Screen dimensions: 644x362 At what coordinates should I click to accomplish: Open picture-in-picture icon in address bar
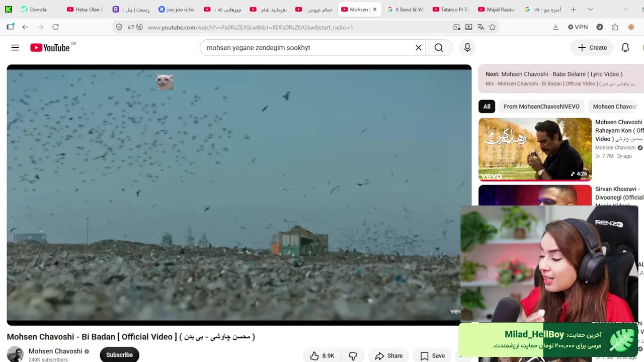click(x=457, y=27)
